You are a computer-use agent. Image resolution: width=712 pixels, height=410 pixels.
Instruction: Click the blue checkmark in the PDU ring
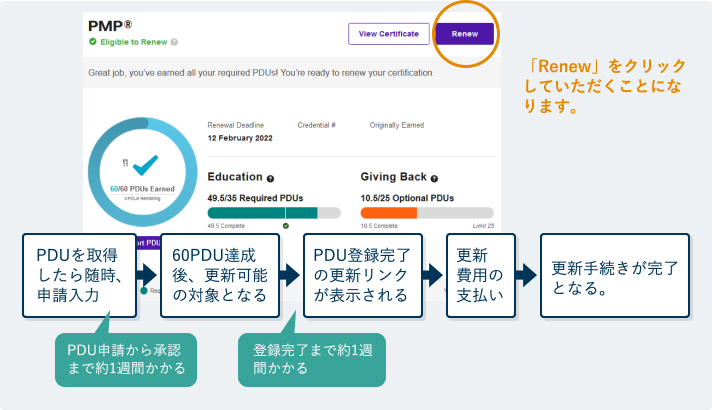tap(145, 165)
